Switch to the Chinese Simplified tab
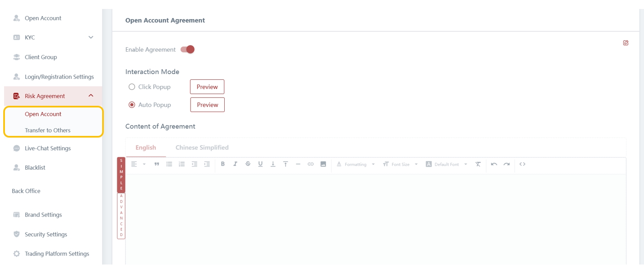The height and width of the screenshot is (269, 644). click(202, 148)
